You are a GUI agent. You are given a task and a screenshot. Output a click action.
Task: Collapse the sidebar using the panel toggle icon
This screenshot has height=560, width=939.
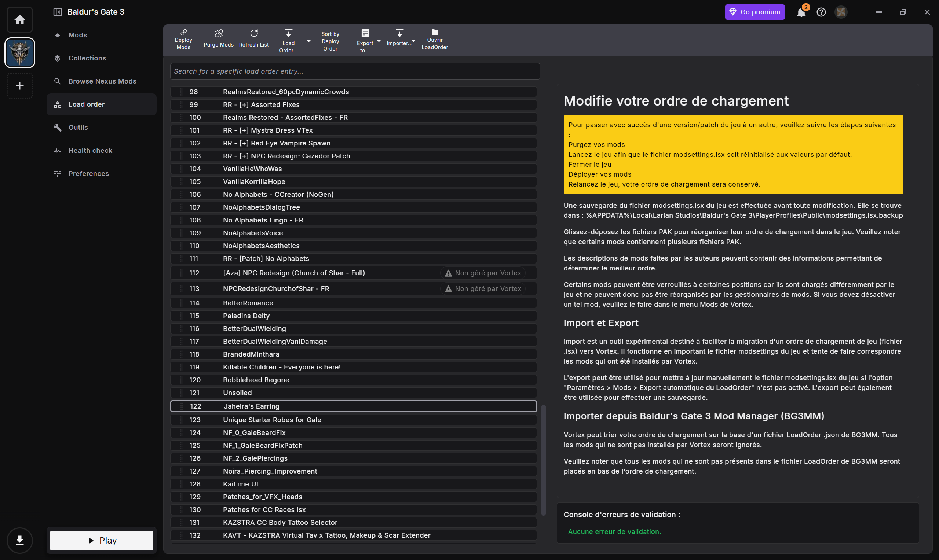click(x=57, y=12)
